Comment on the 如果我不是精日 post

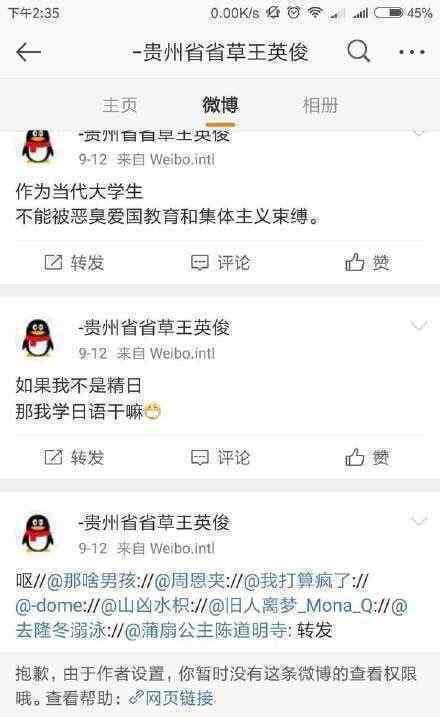(x=220, y=457)
